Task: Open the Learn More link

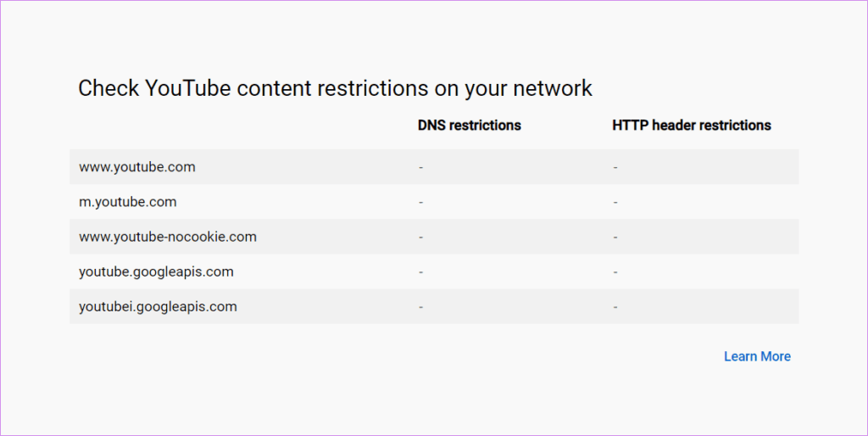Action: click(x=757, y=356)
